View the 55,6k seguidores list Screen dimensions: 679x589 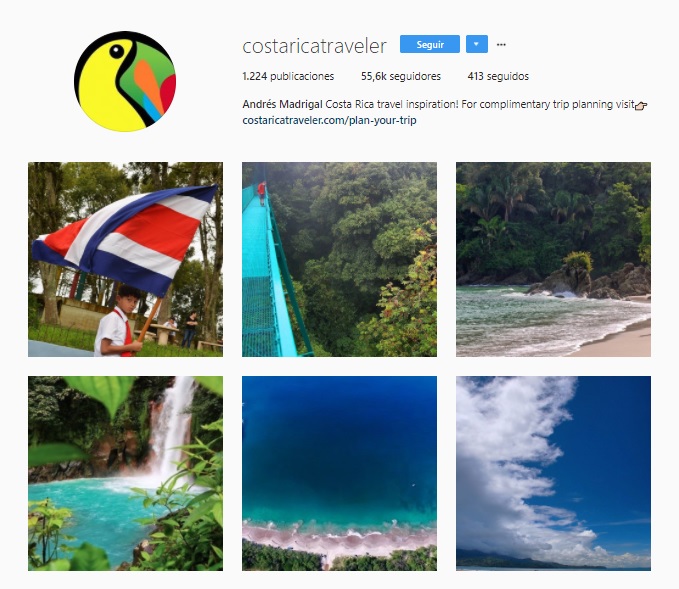[401, 76]
